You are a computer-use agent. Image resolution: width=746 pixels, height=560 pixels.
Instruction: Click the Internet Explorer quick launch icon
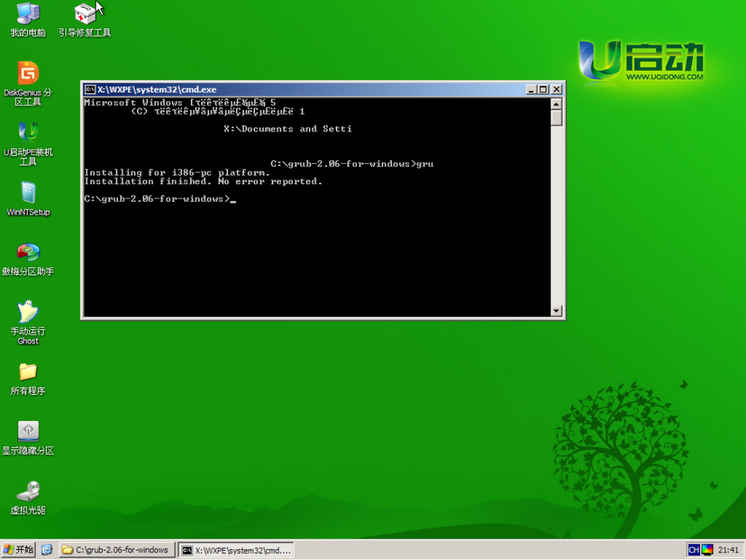click(x=47, y=550)
